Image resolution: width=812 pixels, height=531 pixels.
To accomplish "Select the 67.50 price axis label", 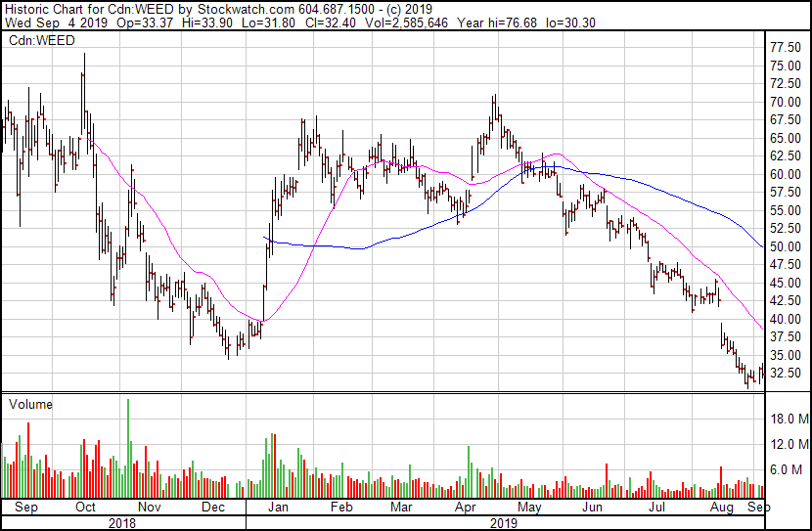I will click(786, 120).
